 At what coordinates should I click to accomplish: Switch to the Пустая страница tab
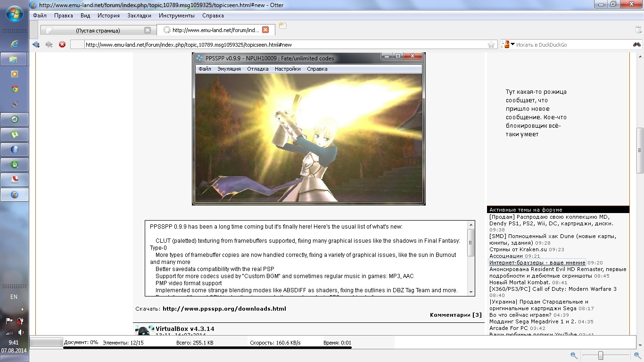[x=98, y=30]
